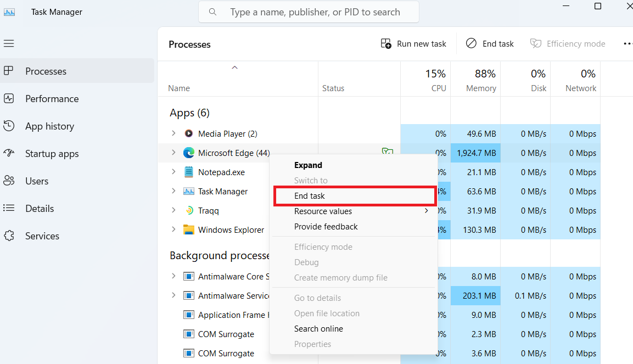Expand the Antimalware Service row

(x=173, y=295)
